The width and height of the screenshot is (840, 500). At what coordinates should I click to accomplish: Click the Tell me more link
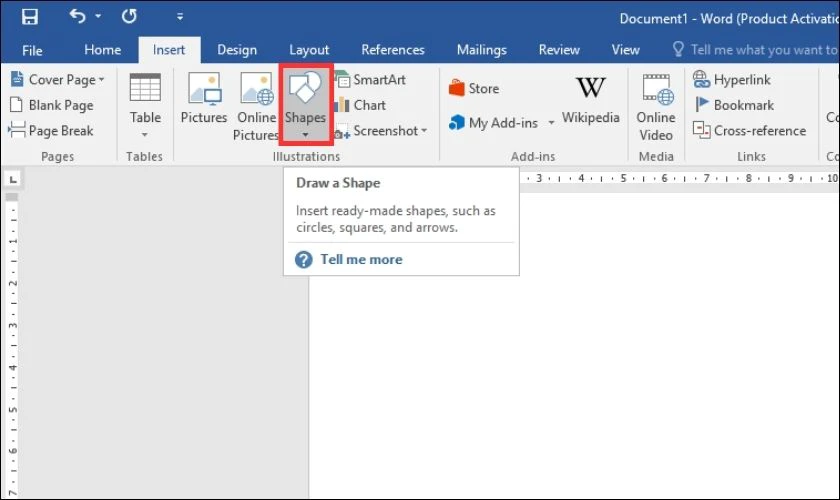tap(361, 259)
